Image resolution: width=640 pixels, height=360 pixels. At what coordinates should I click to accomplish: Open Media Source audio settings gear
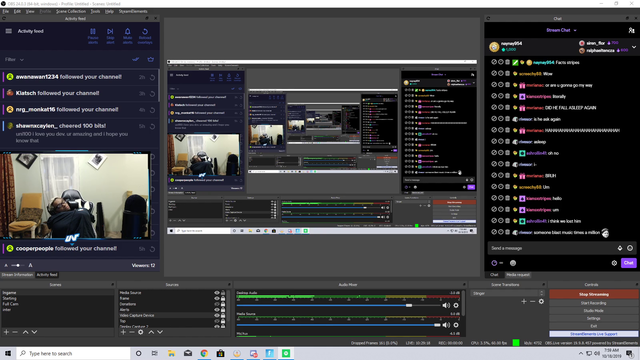click(x=456, y=325)
